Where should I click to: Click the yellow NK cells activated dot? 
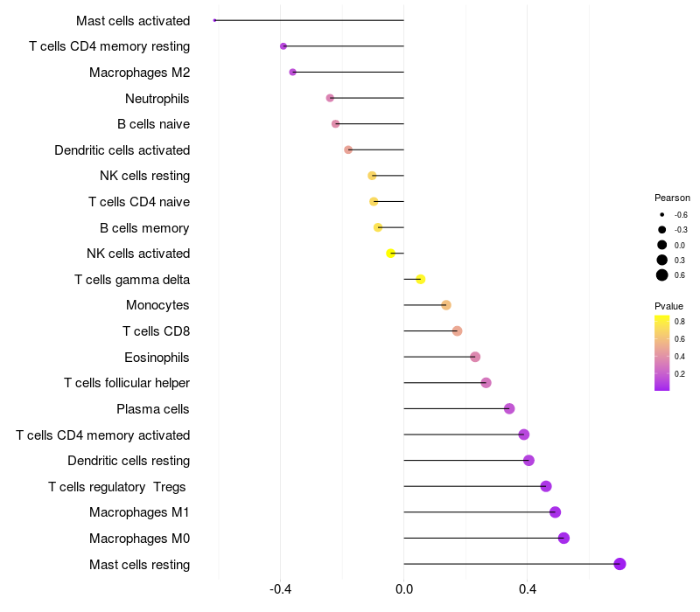(x=391, y=254)
